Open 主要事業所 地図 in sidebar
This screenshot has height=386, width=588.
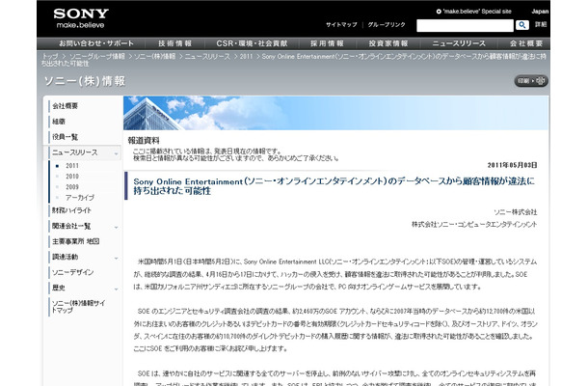[75, 241]
